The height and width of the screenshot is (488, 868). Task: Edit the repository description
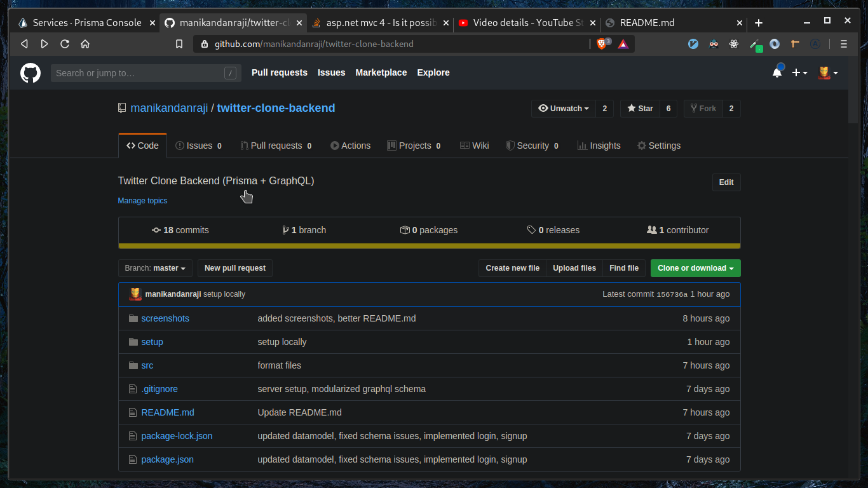click(726, 182)
